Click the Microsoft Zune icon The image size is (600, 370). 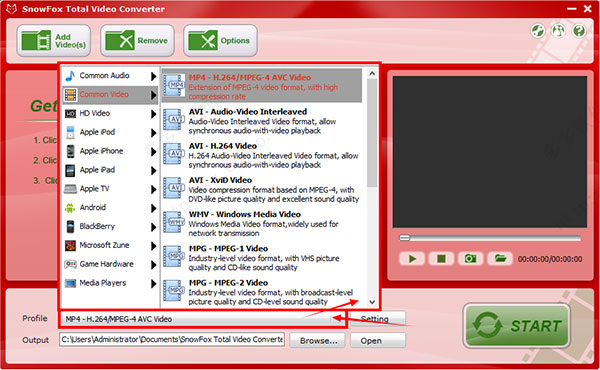(70, 245)
